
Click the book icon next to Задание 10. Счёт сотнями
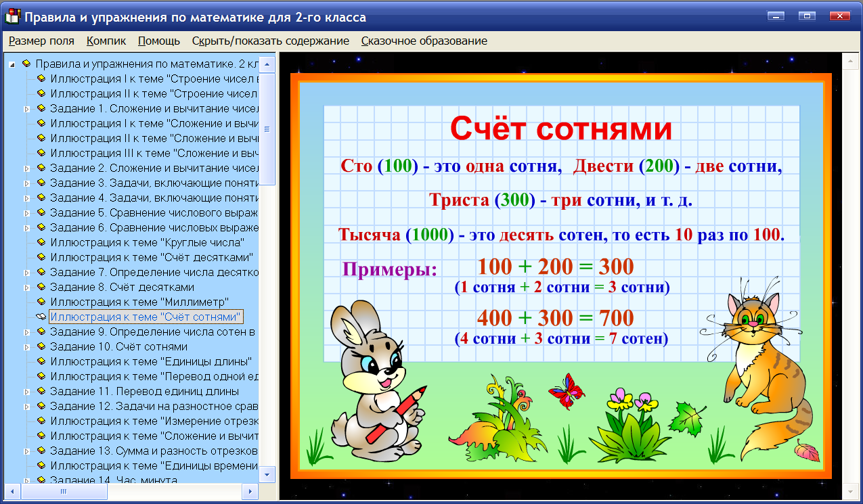(43, 346)
